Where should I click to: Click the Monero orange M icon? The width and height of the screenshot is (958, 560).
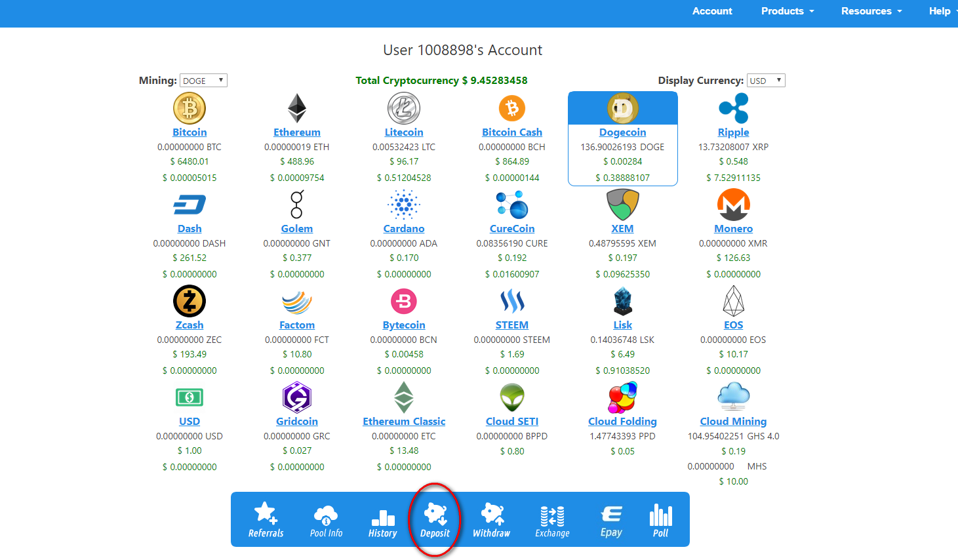pyautogui.click(x=734, y=205)
